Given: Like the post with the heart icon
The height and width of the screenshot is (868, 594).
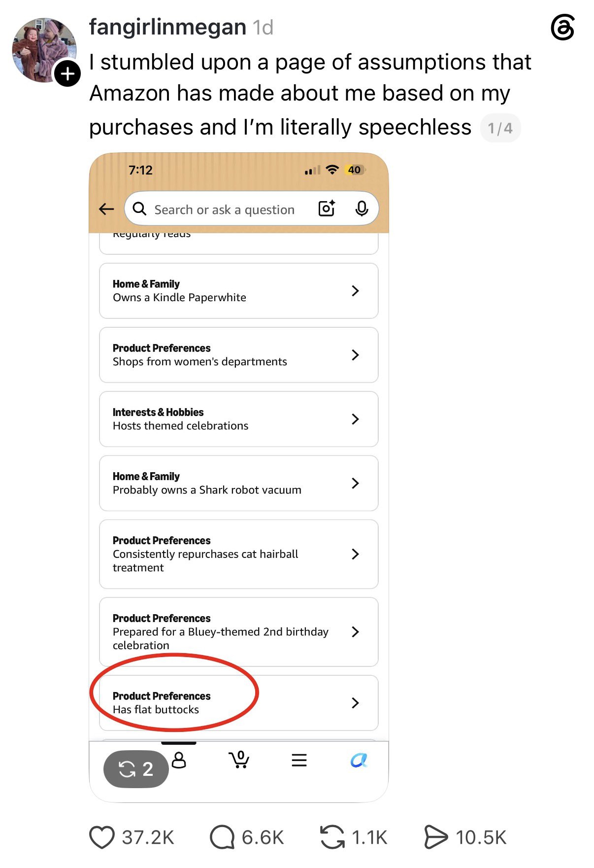Looking at the screenshot, I should click(x=102, y=837).
